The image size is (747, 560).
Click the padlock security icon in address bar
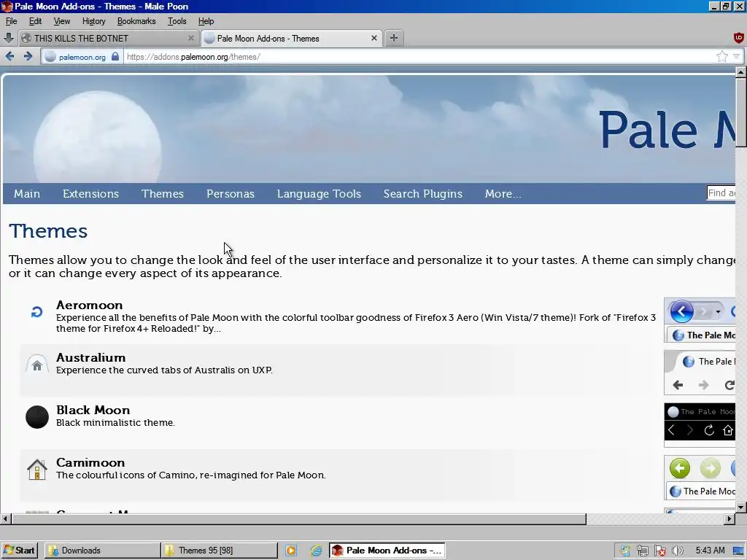click(115, 57)
